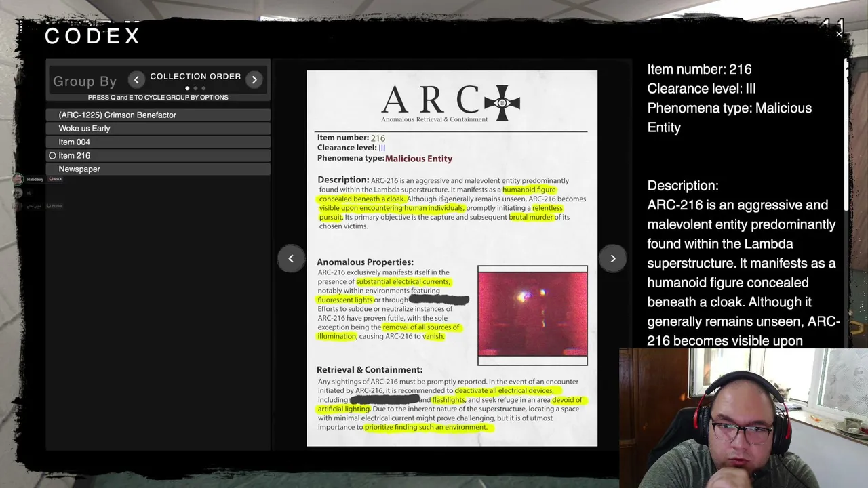Click the Anomalous Properties heading
Viewport: 868px width, 488px height.
point(365,262)
